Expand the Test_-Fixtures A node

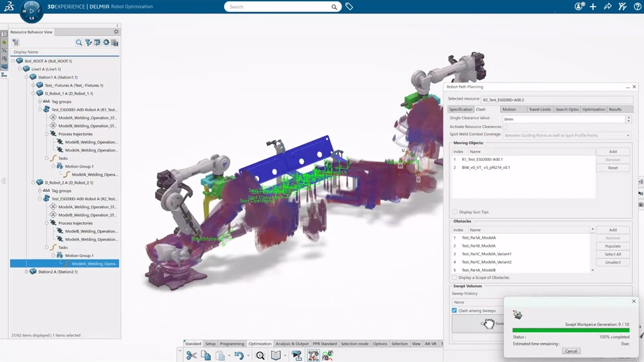click(x=34, y=85)
